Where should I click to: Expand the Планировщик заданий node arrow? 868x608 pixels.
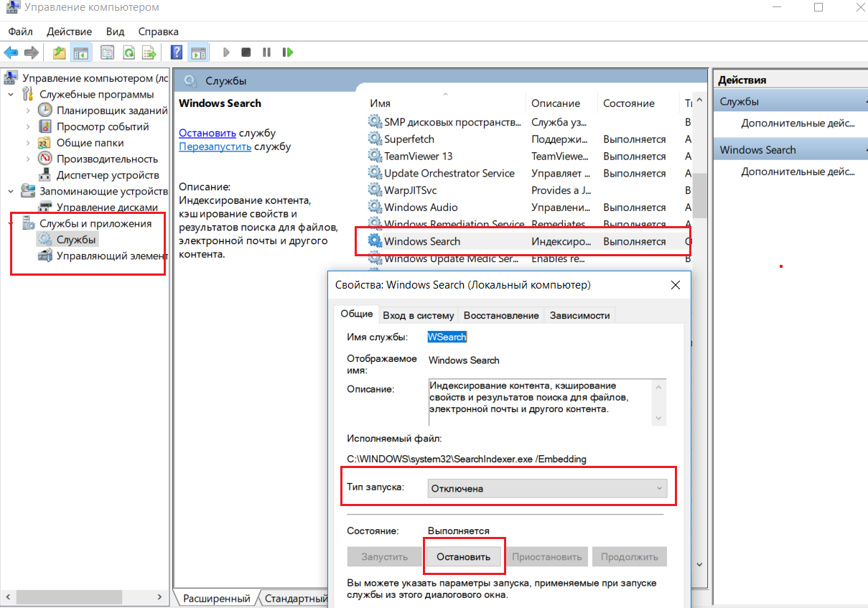[x=28, y=110]
